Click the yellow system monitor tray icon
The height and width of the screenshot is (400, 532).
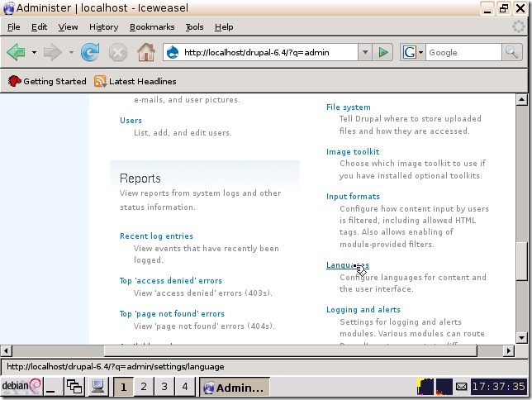[425, 387]
